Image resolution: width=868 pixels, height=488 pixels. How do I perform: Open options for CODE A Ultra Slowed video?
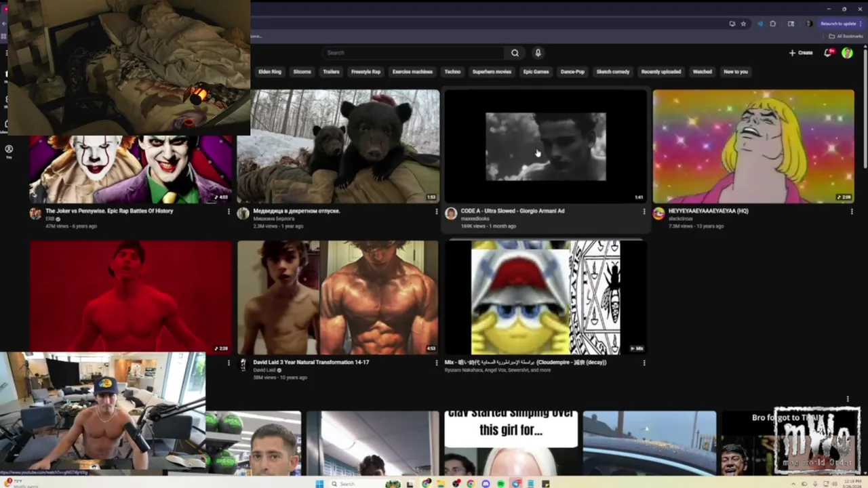[644, 211]
